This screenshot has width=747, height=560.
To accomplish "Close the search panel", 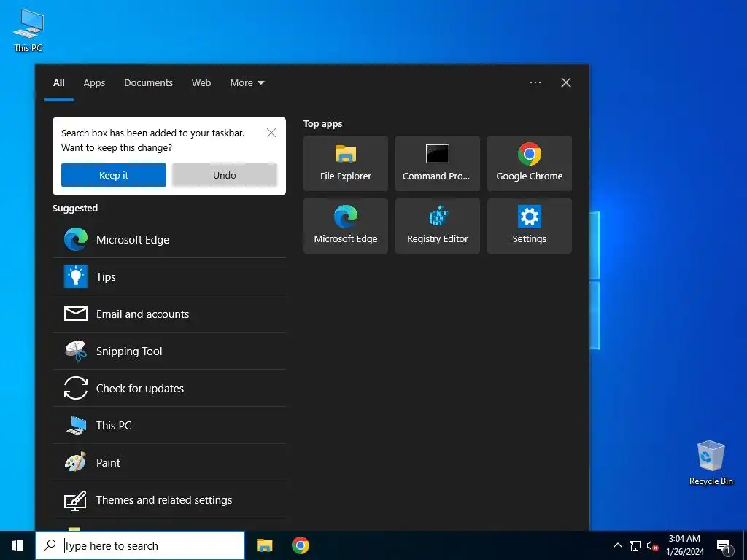I will click(566, 82).
